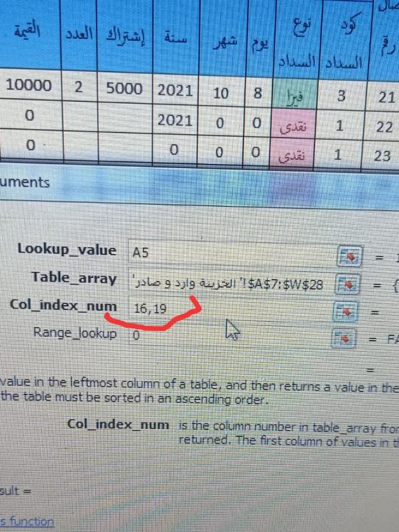Screen dimensions: 399x532
Task: Collapse dialog via Lookup_value range selector icon
Action: tap(350, 256)
